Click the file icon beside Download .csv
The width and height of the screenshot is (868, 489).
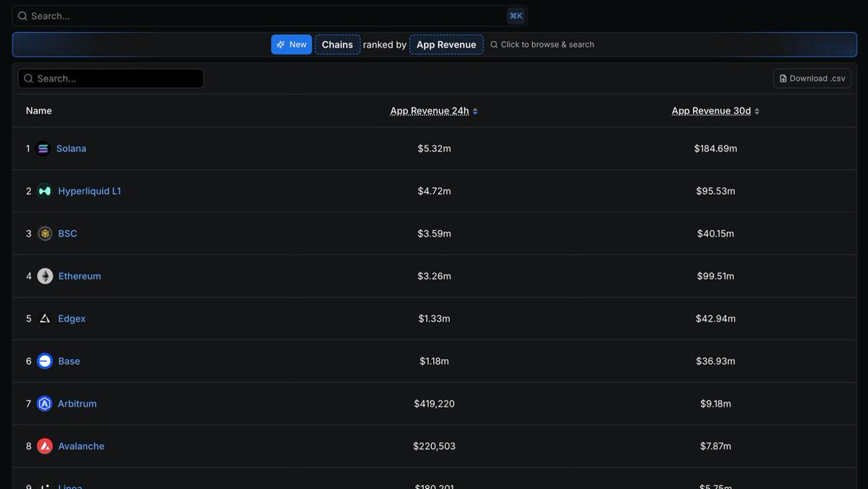pos(783,78)
